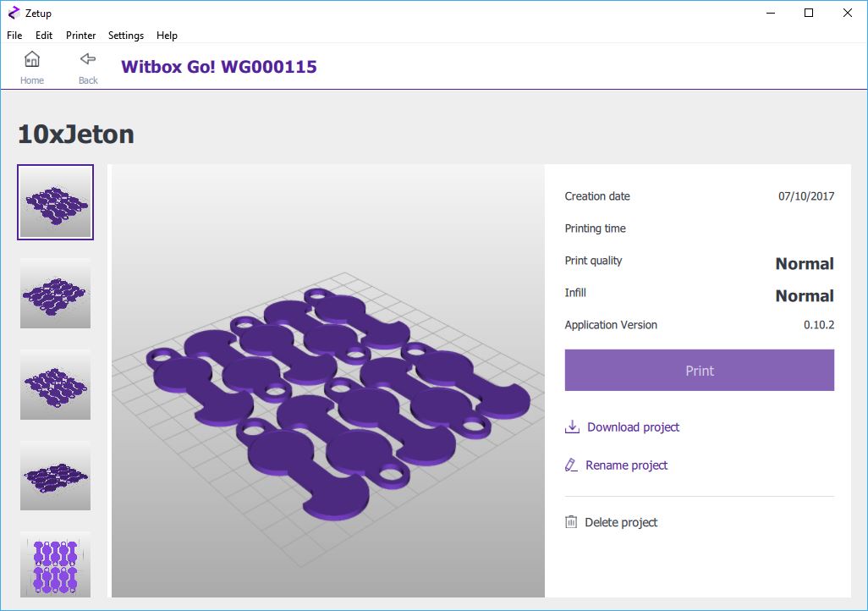Image resolution: width=868 pixels, height=611 pixels.
Task: Click the Rename project link
Action: click(x=626, y=465)
